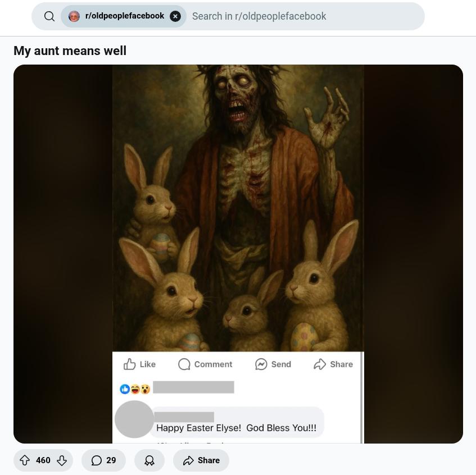
Task: Click the laughing reaction emoji
Action: [135, 389]
